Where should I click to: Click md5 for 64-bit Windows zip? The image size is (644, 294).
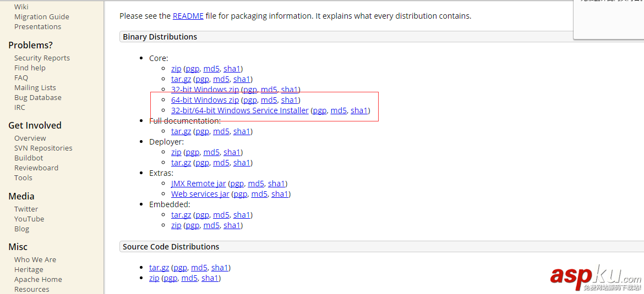269,100
